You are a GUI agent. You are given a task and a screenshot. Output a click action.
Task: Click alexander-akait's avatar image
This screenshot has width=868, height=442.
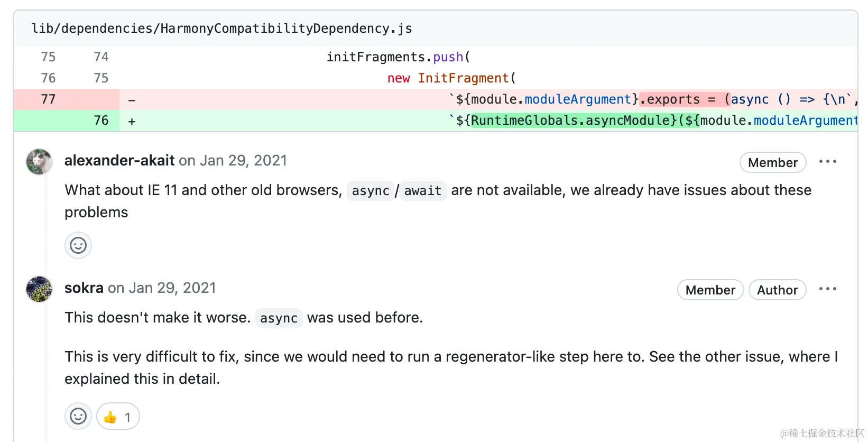pyautogui.click(x=39, y=162)
